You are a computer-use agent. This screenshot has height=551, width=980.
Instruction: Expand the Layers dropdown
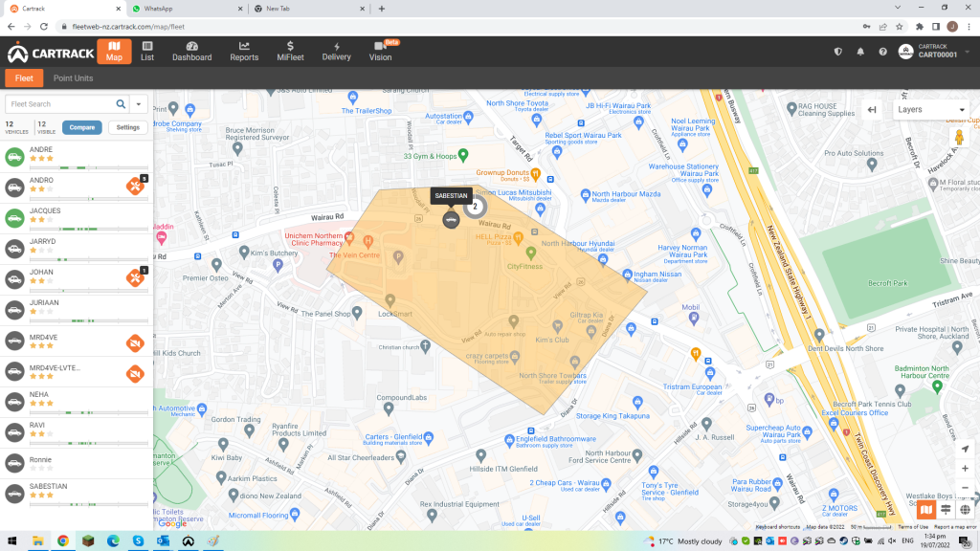tap(930, 110)
